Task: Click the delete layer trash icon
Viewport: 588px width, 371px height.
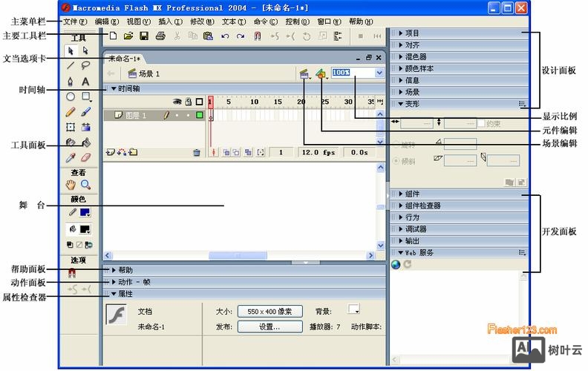Action: click(x=197, y=152)
